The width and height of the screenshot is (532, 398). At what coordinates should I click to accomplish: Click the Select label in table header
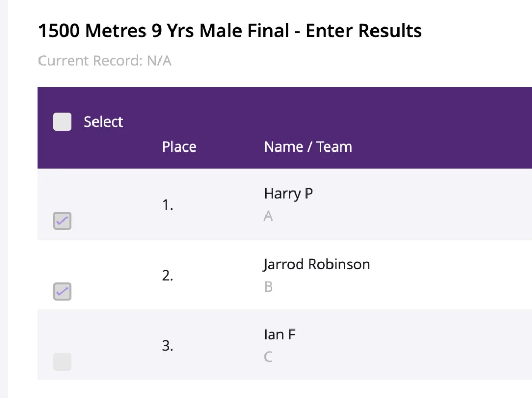click(x=103, y=122)
